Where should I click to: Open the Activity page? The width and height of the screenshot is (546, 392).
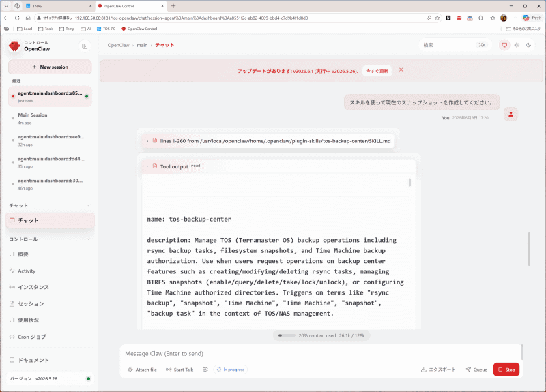click(x=50, y=271)
